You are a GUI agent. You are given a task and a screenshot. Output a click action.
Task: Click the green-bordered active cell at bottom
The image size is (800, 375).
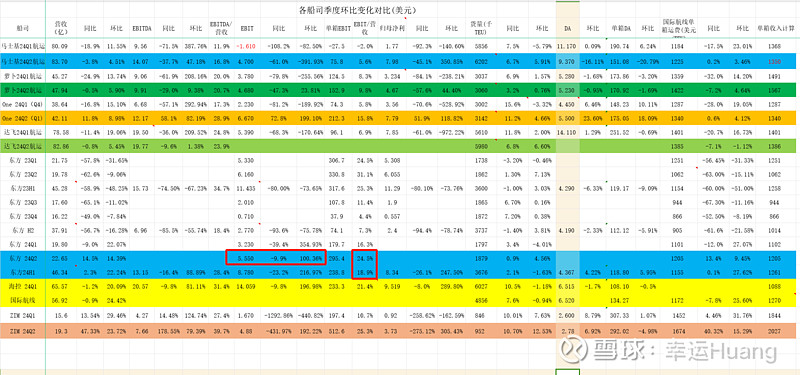click(x=567, y=372)
